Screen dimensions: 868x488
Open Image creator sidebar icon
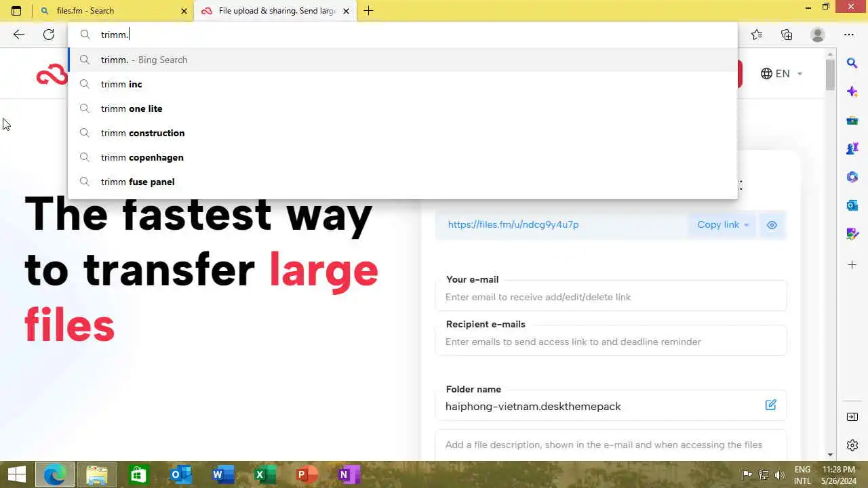coord(852,234)
